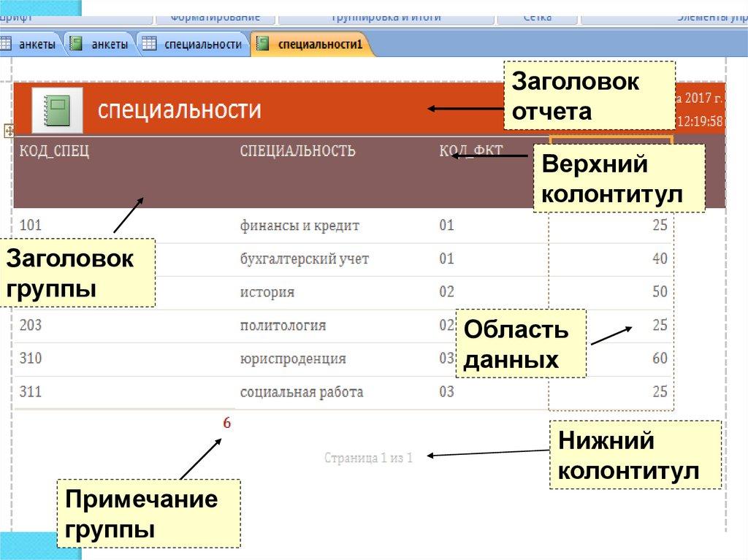The height and width of the screenshot is (560, 748).
Task: Click the report icon on специальности1 tab
Action: [263, 45]
